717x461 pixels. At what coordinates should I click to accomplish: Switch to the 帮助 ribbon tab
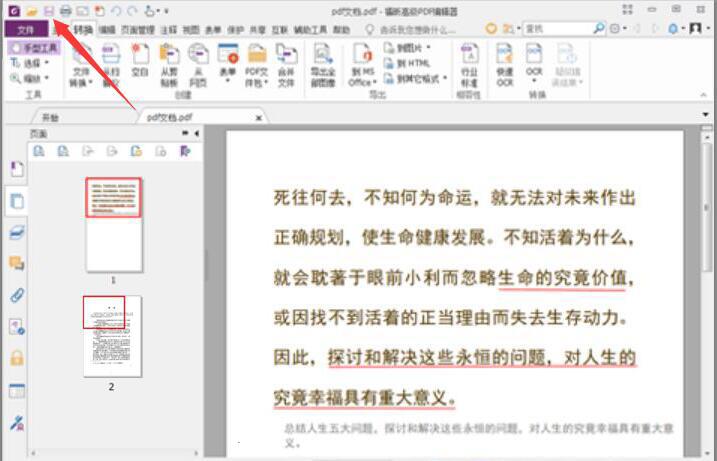(341, 30)
